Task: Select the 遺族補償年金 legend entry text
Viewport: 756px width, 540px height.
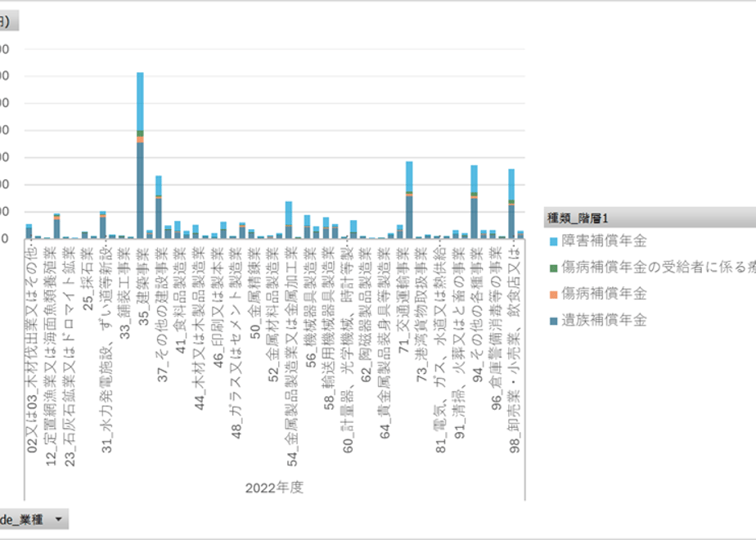Action: coord(604,320)
